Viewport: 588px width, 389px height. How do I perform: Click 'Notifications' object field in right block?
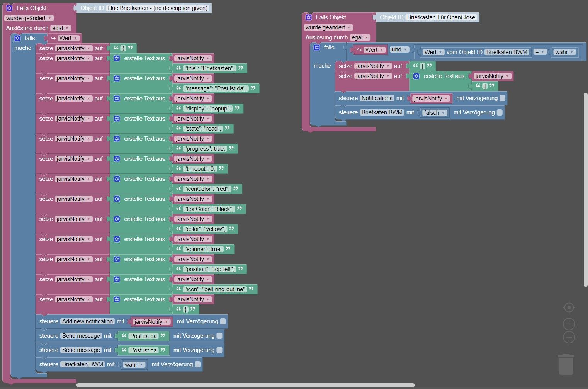(x=377, y=98)
